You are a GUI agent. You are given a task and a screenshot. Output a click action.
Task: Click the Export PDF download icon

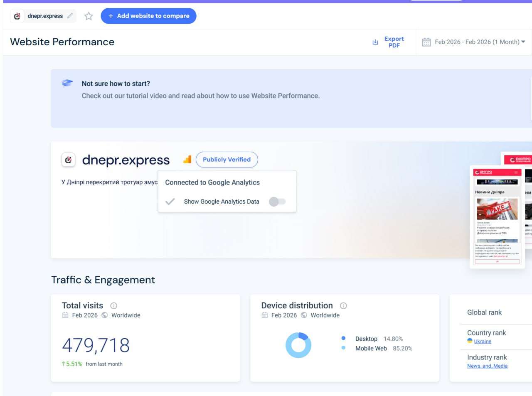[375, 42]
